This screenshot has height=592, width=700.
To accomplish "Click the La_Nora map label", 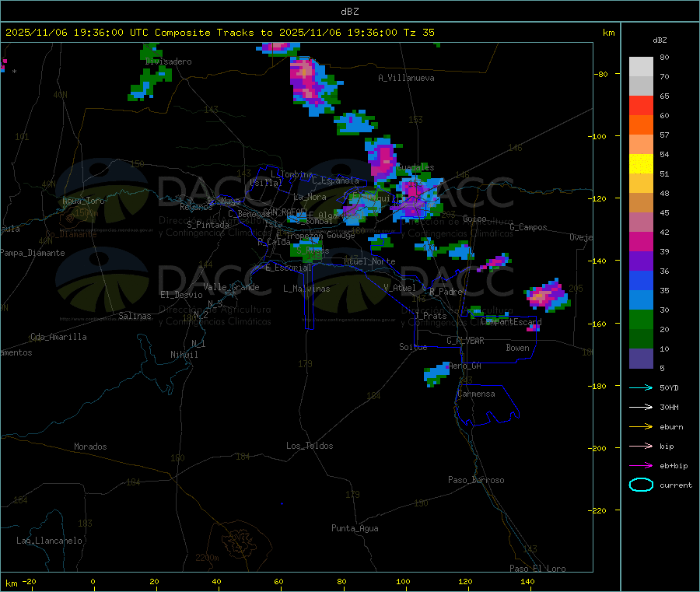I will pos(310,197).
